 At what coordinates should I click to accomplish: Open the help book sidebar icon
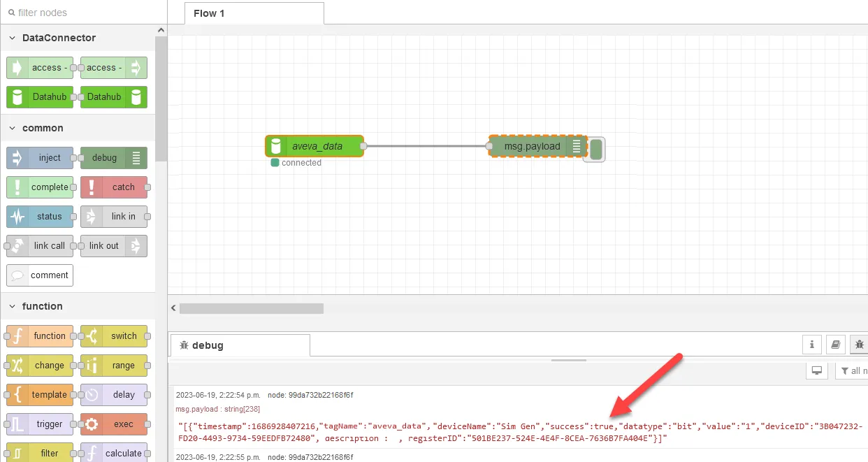coord(834,344)
